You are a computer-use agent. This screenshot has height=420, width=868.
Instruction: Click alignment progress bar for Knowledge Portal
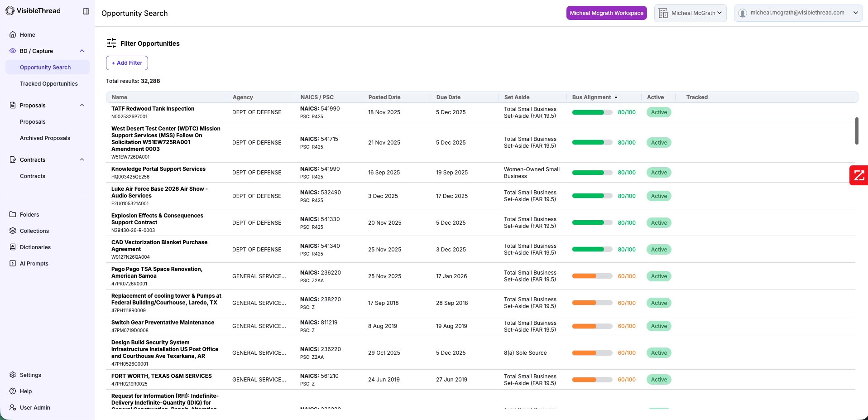592,173
